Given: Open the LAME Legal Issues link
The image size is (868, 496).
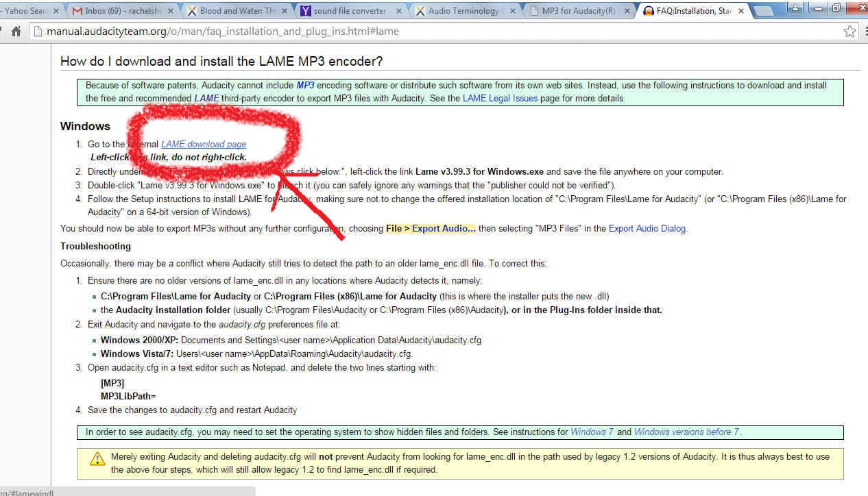Looking at the screenshot, I should pyautogui.click(x=500, y=98).
